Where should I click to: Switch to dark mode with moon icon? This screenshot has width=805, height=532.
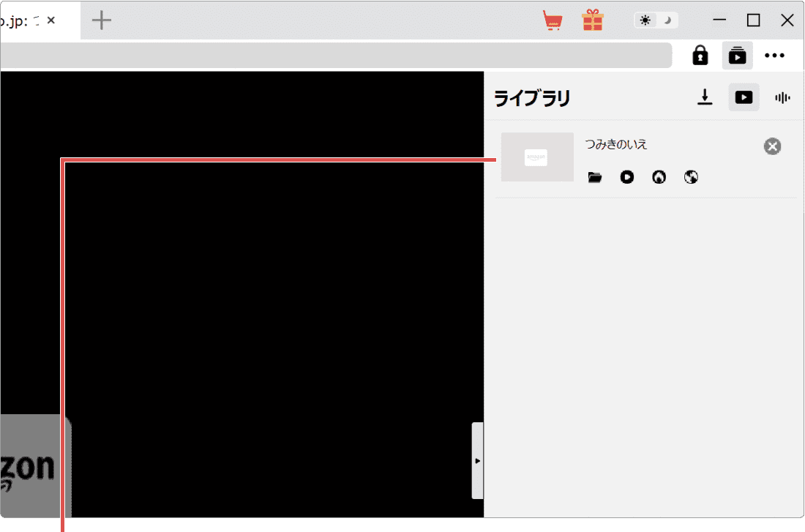click(x=667, y=20)
